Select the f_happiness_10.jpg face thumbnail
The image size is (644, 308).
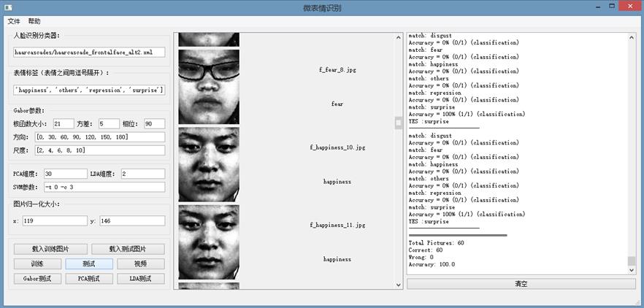click(x=209, y=164)
